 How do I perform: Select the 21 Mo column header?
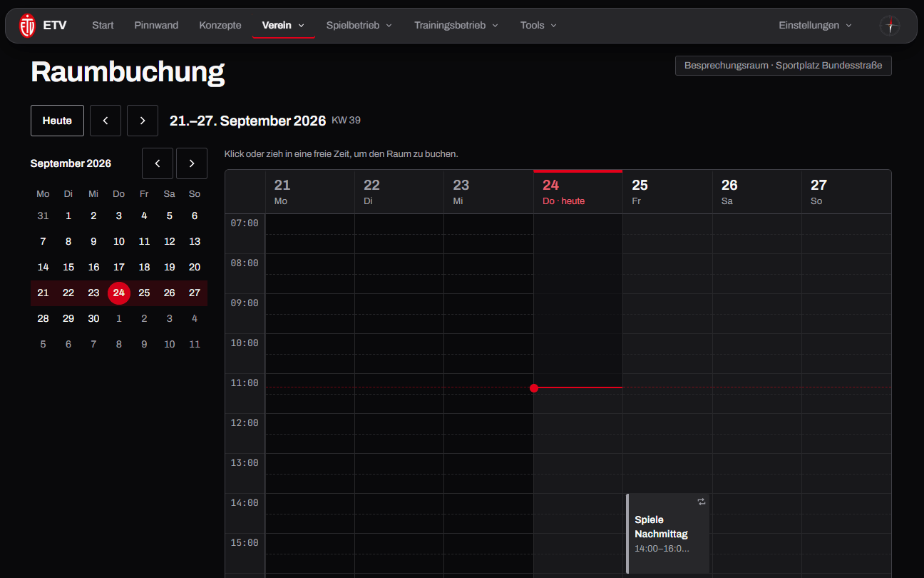[x=310, y=192]
